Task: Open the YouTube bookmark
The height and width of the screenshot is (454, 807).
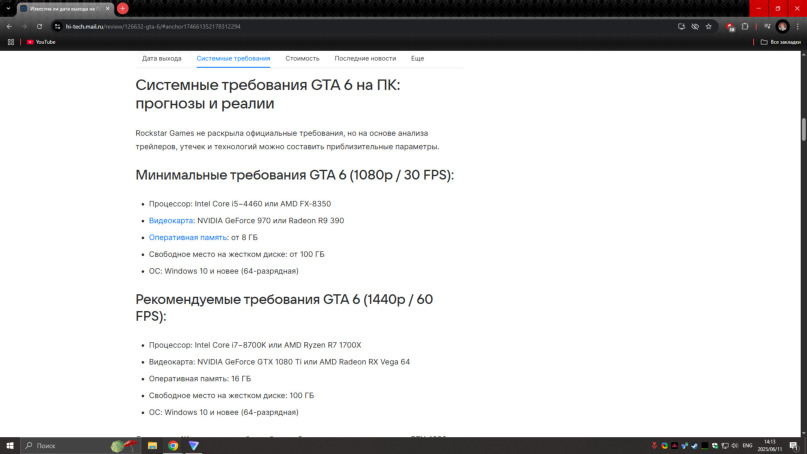Action: pos(41,42)
